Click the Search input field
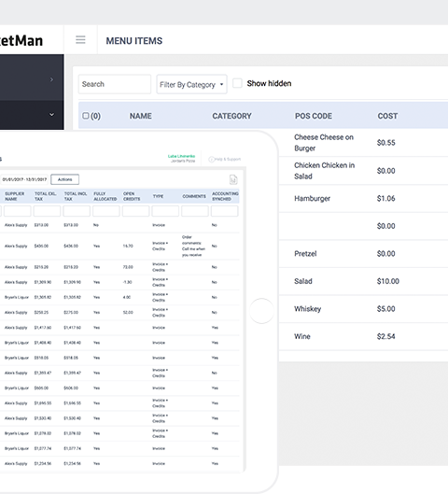This screenshot has height=494, width=448. coord(115,84)
